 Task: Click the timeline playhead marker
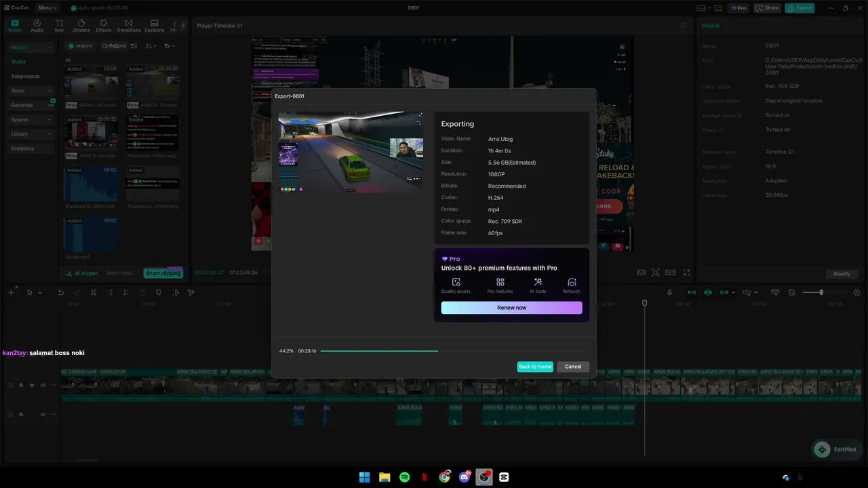point(645,303)
